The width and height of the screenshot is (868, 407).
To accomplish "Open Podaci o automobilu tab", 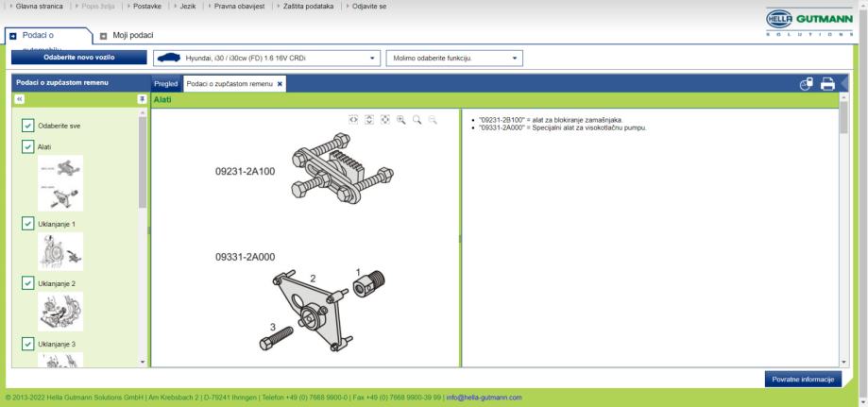I will (38, 36).
